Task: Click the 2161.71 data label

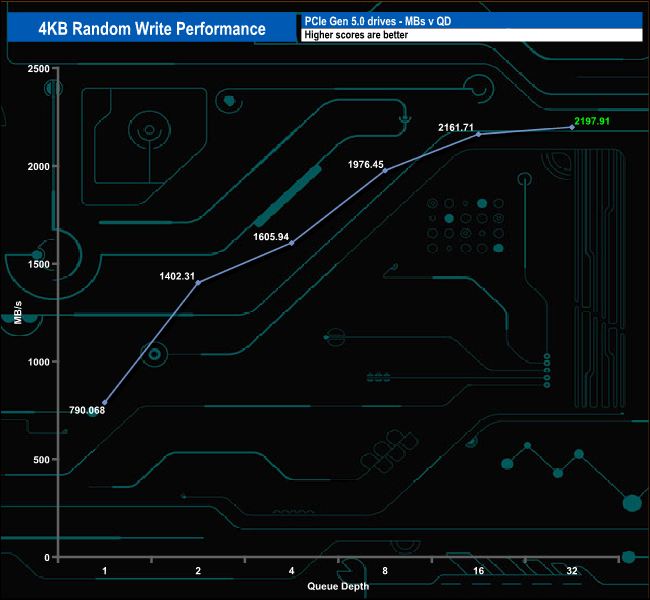Action: pos(456,127)
